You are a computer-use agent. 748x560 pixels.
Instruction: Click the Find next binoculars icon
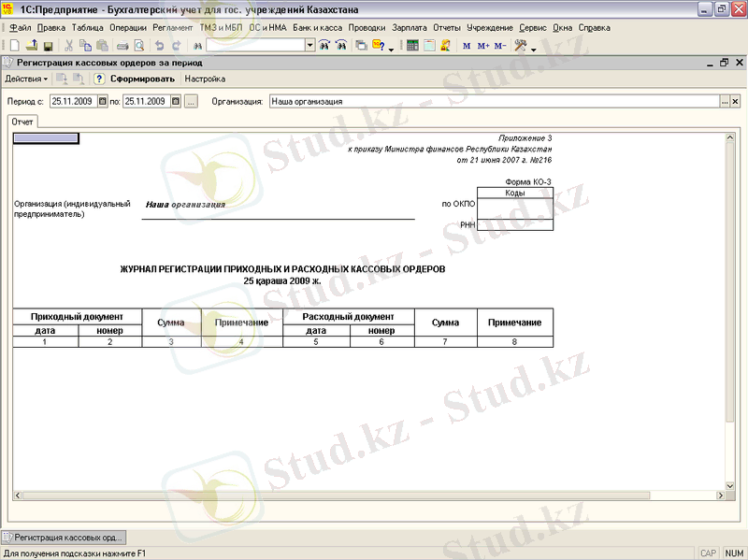pyautogui.click(x=324, y=45)
